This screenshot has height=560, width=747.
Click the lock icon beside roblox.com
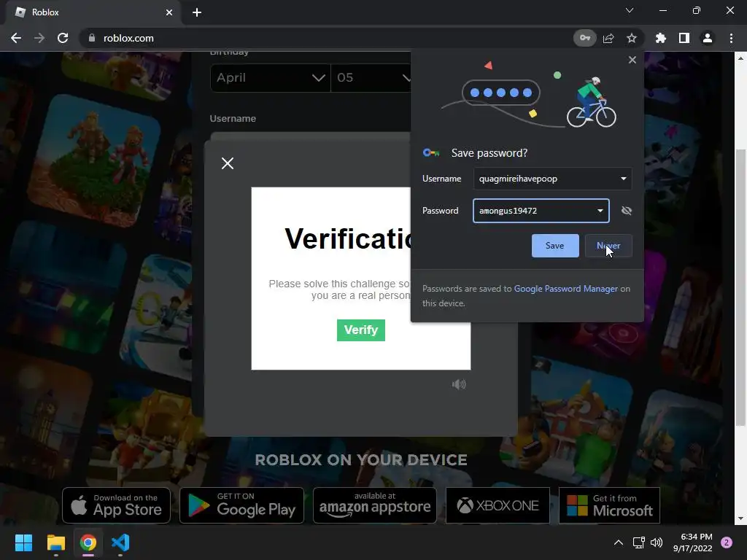92,38
